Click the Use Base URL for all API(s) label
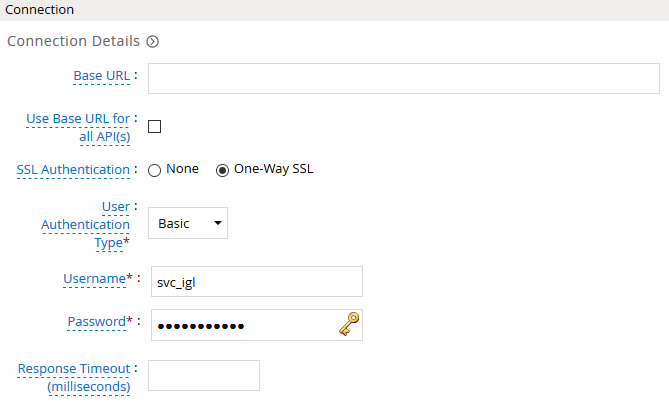The image size is (669, 403). pos(78,127)
